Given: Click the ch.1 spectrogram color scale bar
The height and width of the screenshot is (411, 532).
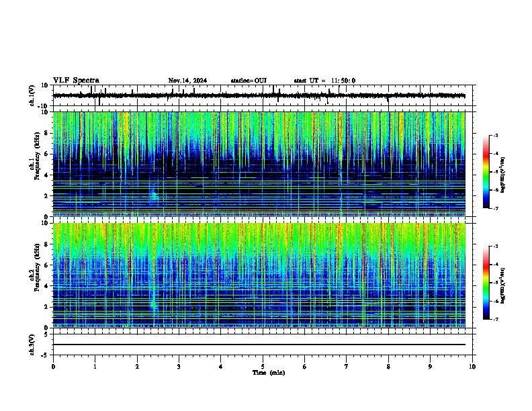Looking at the screenshot, I should (486, 172).
